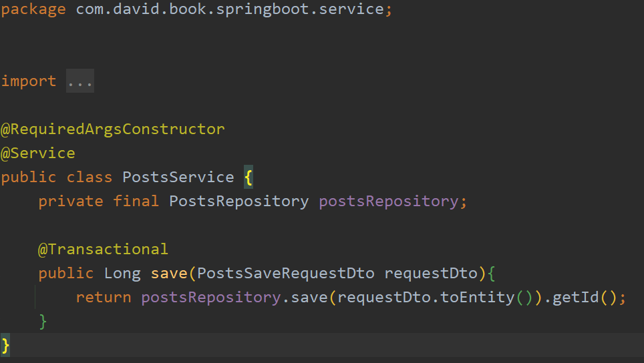Click the private keyword
Viewport: 644px width, 363px height.
(x=71, y=201)
